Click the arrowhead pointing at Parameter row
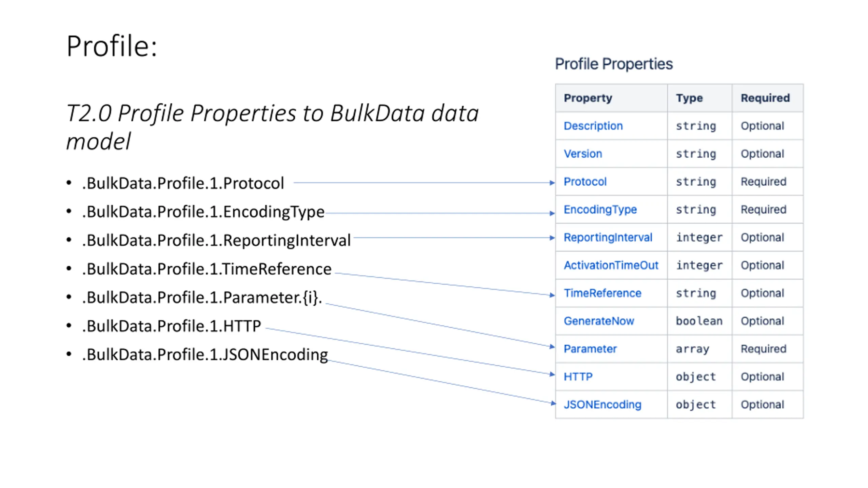 (552, 346)
